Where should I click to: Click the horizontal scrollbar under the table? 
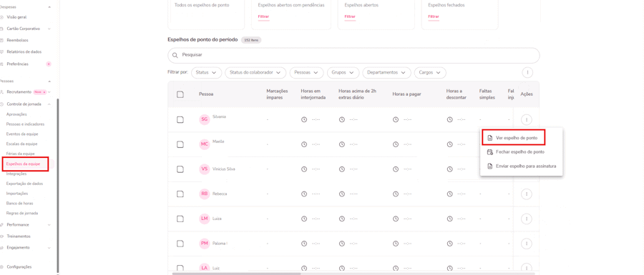[x=236, y=274]
